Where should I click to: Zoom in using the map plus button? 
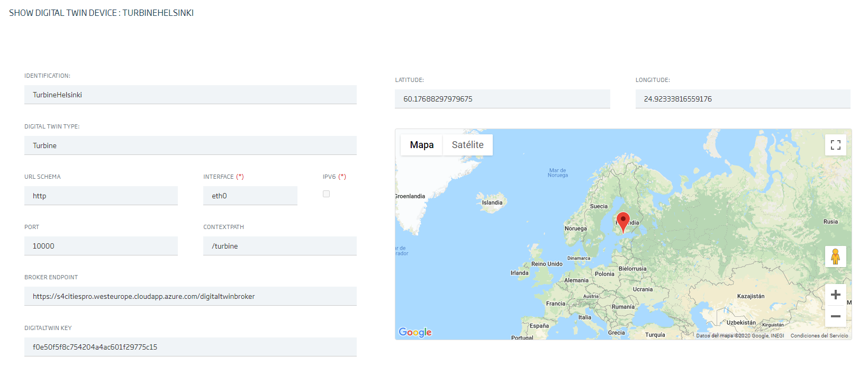coord(835,295)
